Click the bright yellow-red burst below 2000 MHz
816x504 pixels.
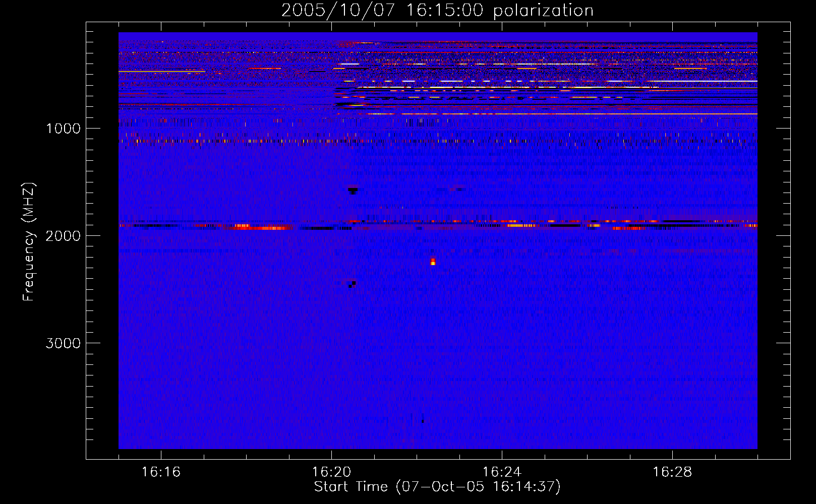point(433,261)
